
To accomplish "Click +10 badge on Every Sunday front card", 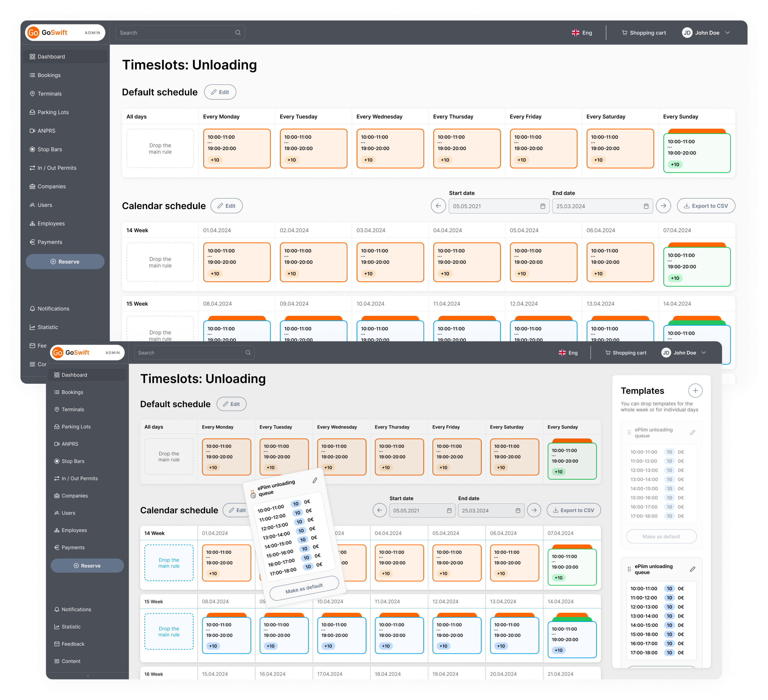I will (x=558, y=472).
